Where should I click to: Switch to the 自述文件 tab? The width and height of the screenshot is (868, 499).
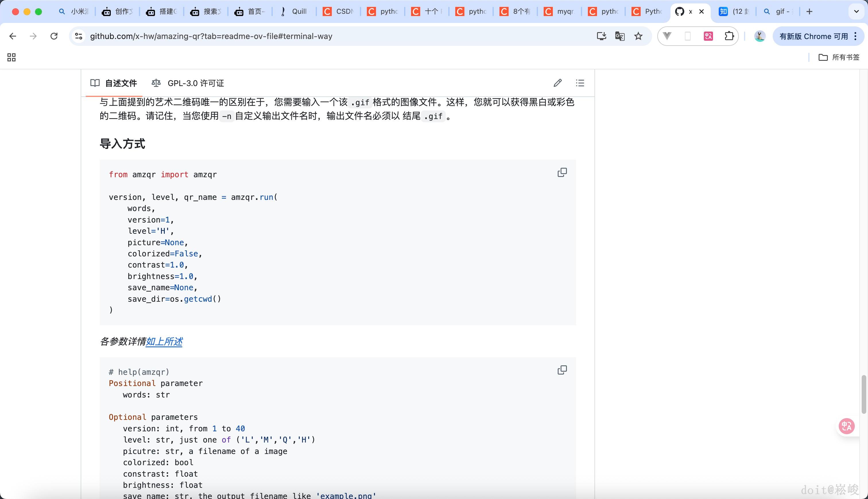click(121, 83)
